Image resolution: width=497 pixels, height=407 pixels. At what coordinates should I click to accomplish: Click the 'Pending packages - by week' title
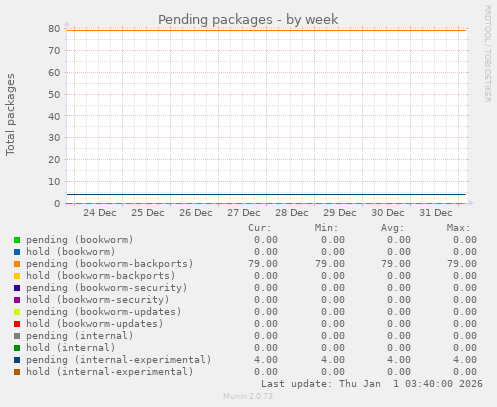248,20
